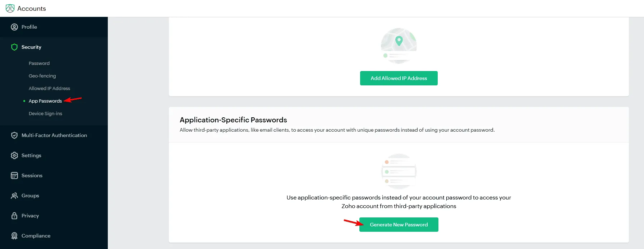This screenshot has width=644, height=249.
Task: Open the Password security section
Action: coord(39,63)
